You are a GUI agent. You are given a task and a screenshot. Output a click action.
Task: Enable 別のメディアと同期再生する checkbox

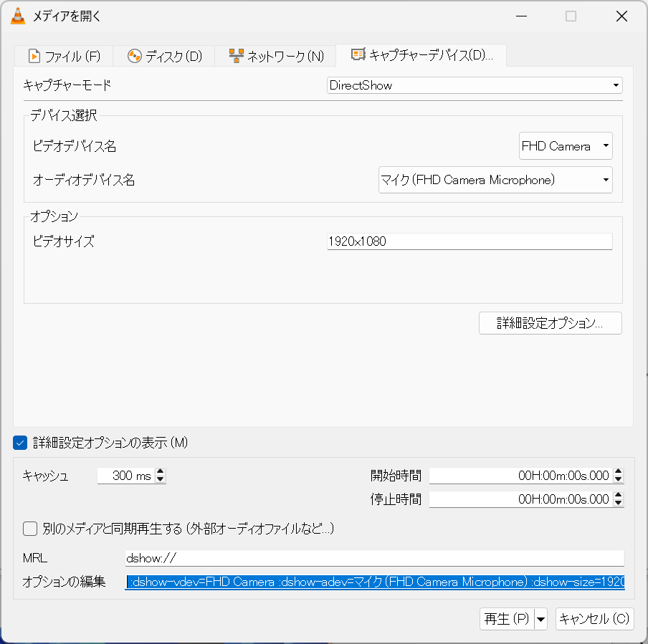click(30, 529)
